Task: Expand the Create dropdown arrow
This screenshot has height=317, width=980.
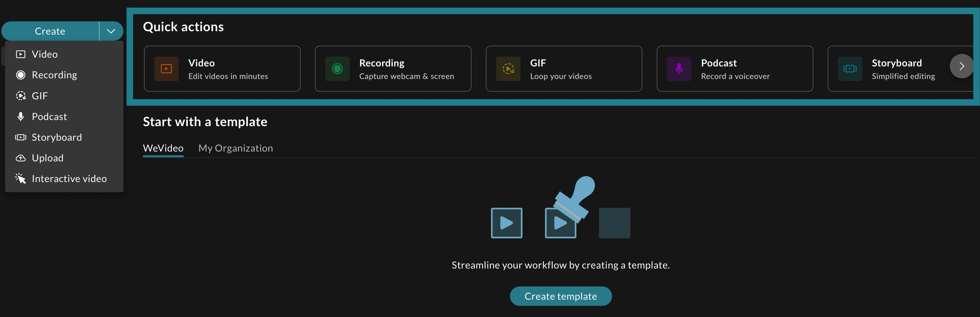Action: (x=111, y=31)
